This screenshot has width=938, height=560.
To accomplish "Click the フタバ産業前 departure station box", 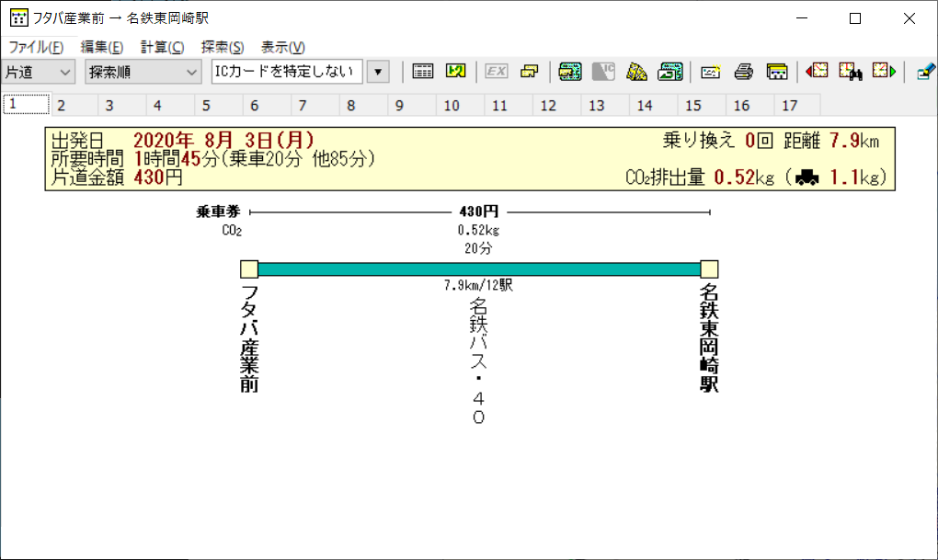I will click(x=249, y=269).
